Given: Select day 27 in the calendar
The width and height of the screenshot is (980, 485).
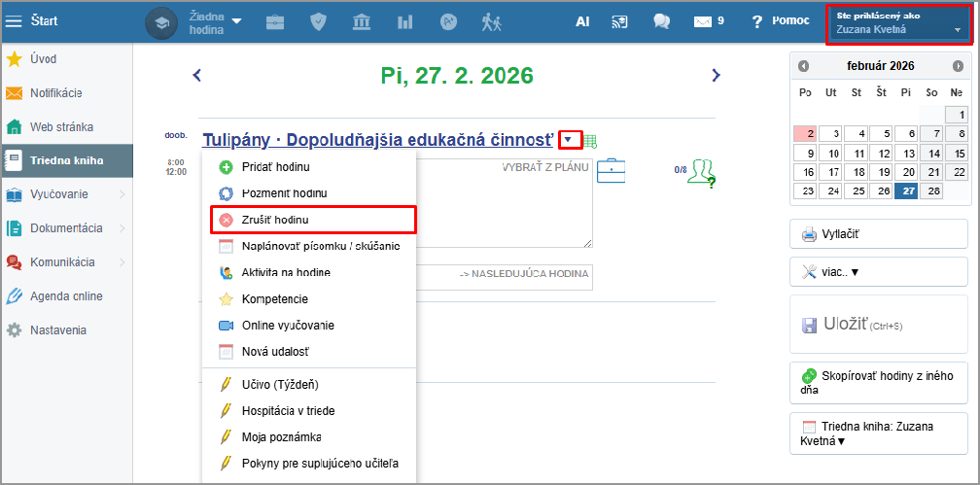Looking at the screenshot, I should (906, 191).
